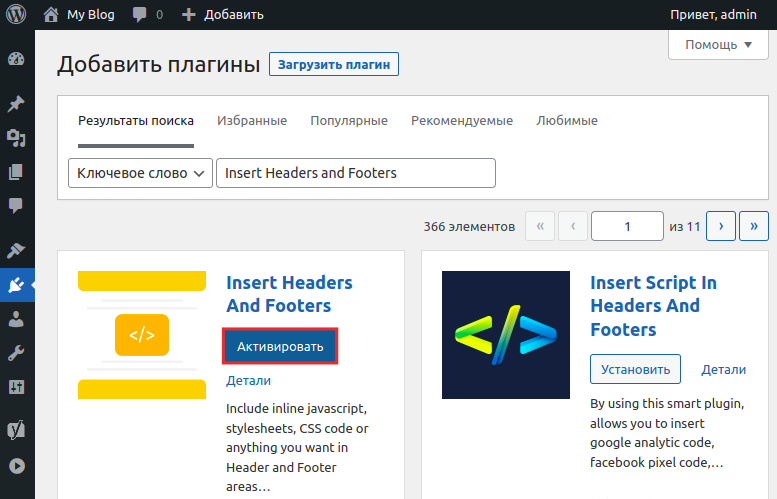This screenshot has height=499, width=777.
Task: Click Установить for Insert Script plugin
Action: (x=635, y=369)
